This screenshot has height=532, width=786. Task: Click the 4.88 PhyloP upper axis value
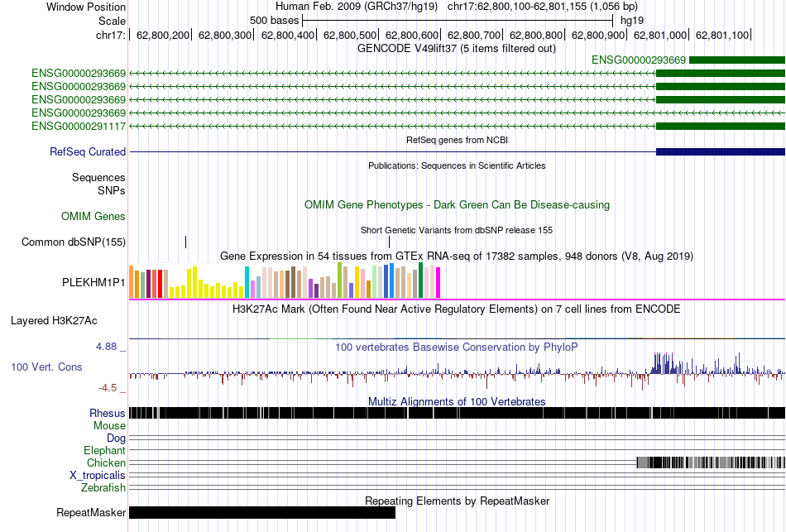coord(106,347)
